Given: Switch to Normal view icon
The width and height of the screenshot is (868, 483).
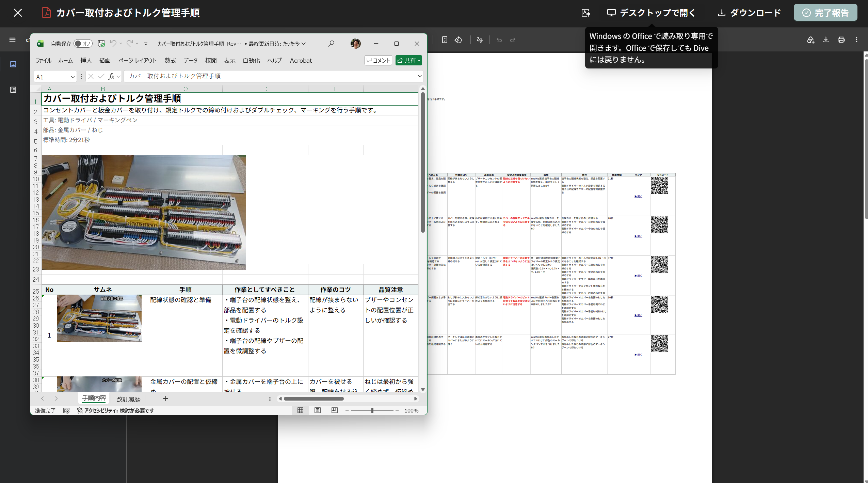Looking at the screenshot, I should (300, 410).
